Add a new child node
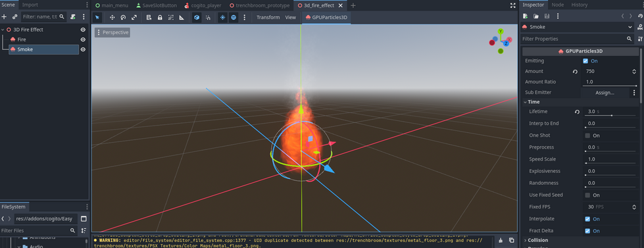644x248 pixels. [4, 17]
